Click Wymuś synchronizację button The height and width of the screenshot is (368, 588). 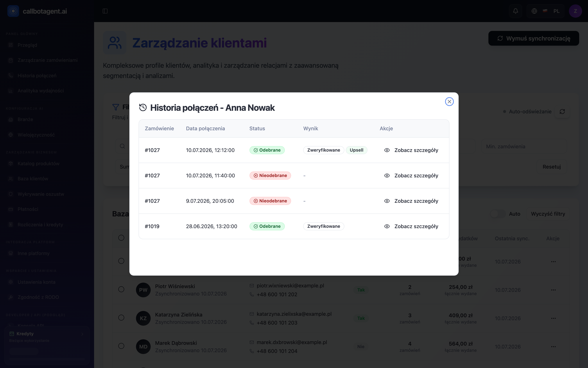(534, 38)
